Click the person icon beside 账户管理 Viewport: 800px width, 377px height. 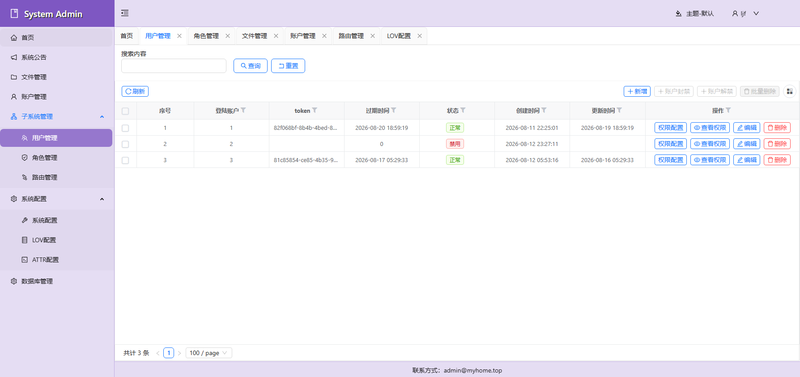pos(14,97)
